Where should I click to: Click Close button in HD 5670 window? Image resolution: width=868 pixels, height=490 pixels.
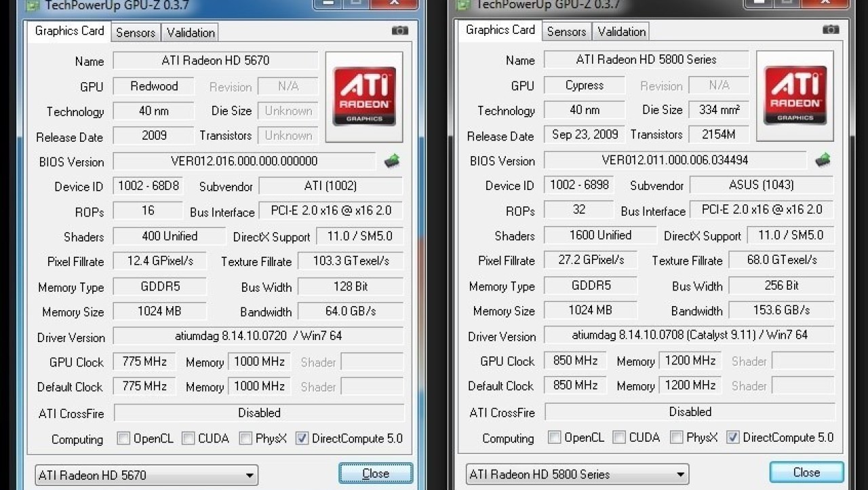coord(375,474)
